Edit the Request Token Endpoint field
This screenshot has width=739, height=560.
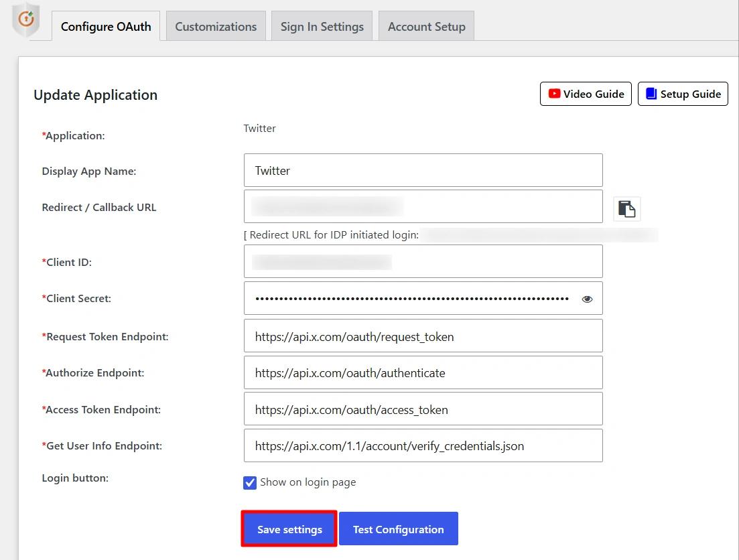[x=423, y=336]
